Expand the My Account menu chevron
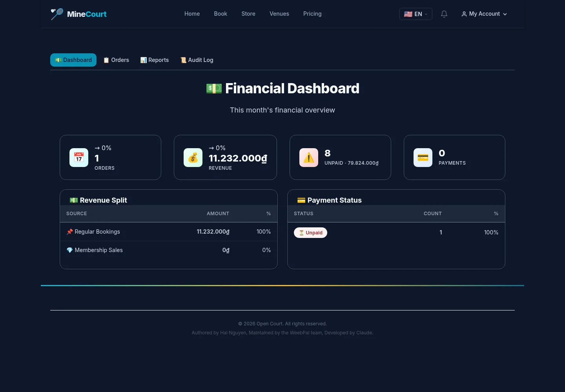Screen dimensions: 565x392 pos(505,14)
